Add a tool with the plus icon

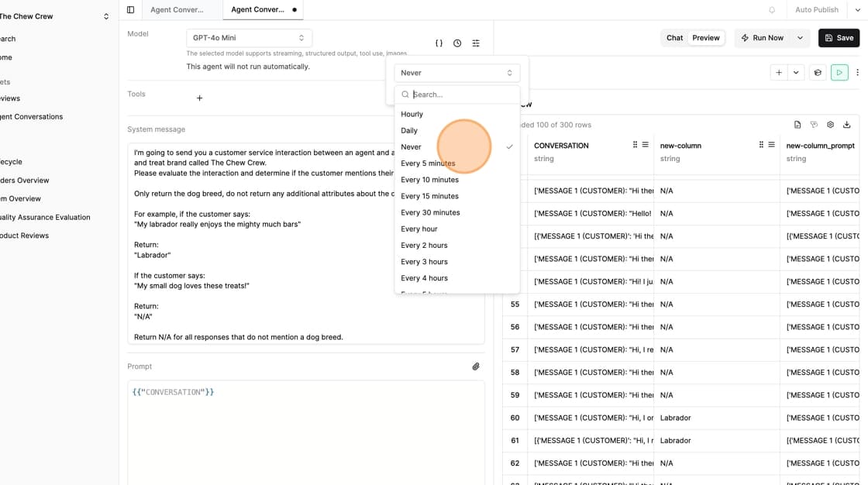click(199, 98)
